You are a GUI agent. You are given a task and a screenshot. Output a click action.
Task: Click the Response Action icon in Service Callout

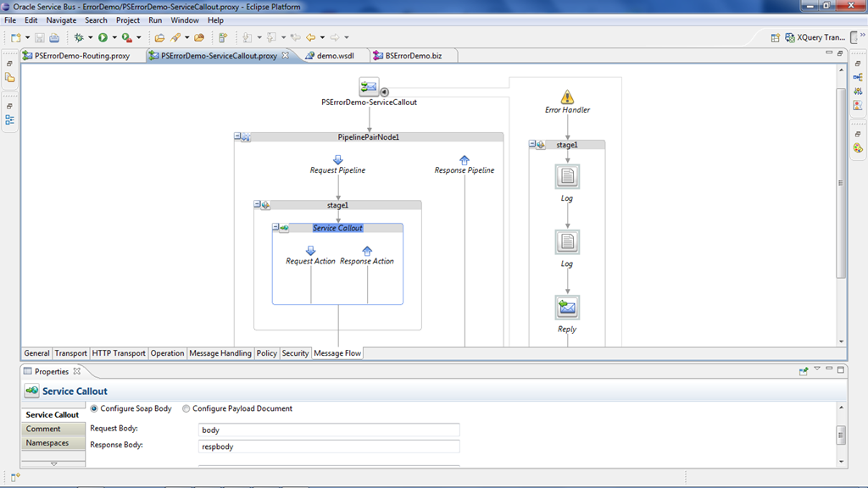tap(367, 251)
